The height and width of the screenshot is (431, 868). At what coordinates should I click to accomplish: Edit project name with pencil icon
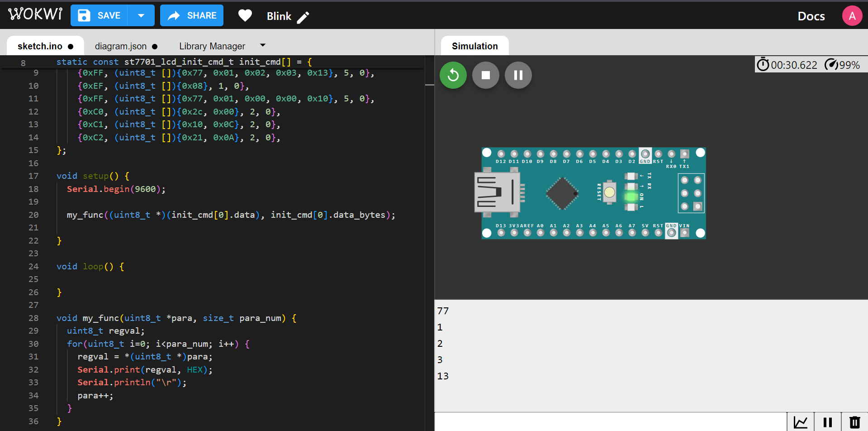click(x=303, y=17)
